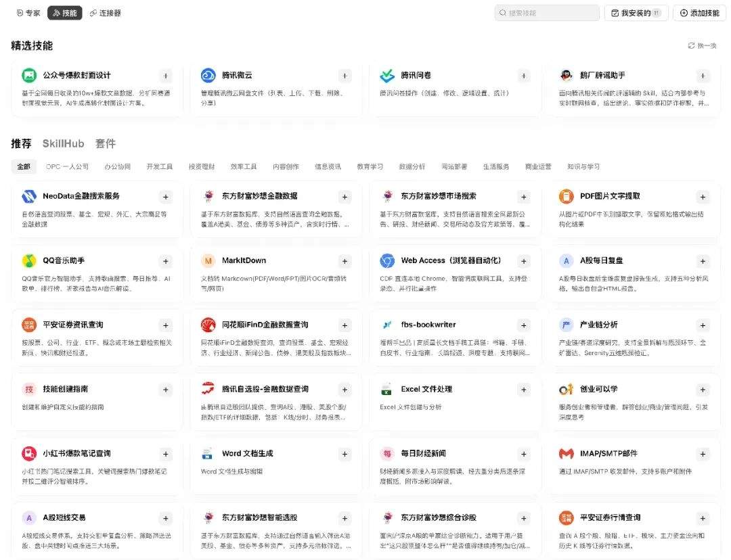
Task: Add 平安证券行情查询 via plus icon
Action: (703, 518)
